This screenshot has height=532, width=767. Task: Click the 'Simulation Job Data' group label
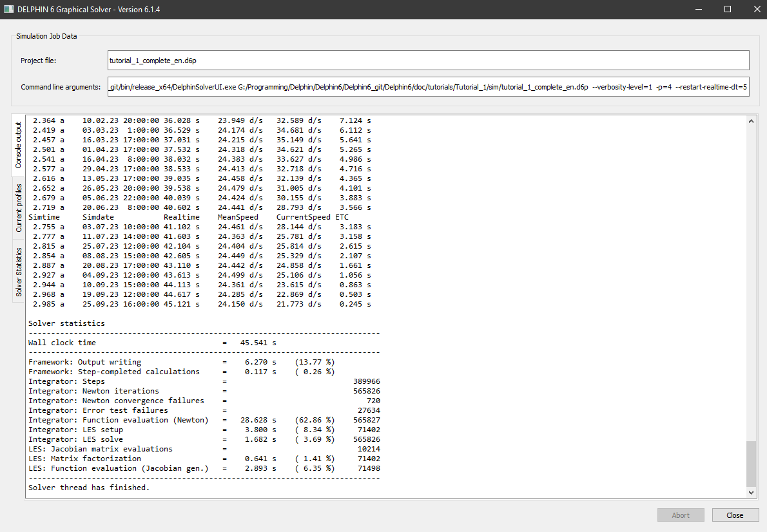pos(46,36)
